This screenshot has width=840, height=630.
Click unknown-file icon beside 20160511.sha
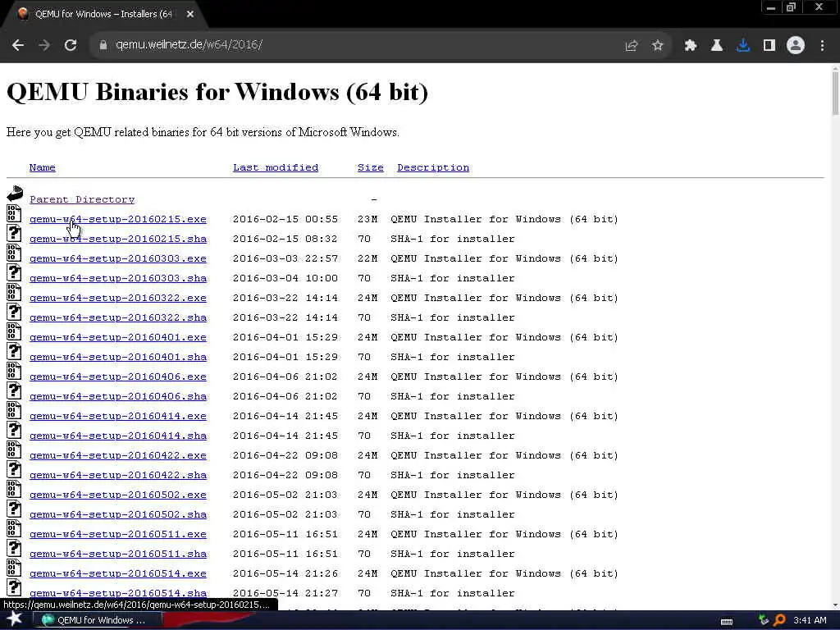[x=14, y=548]
